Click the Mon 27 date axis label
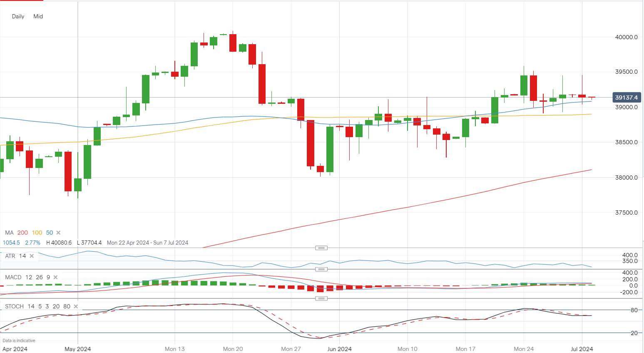Screen dimensions: 644x353 click(x=291, y=349)
